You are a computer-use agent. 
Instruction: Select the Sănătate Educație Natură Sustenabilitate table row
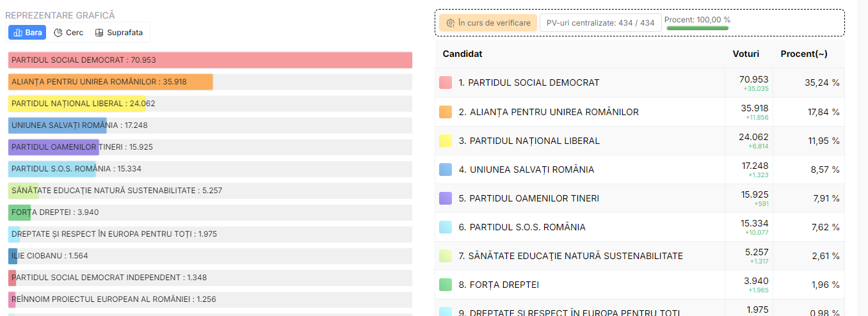click(575, 256)
